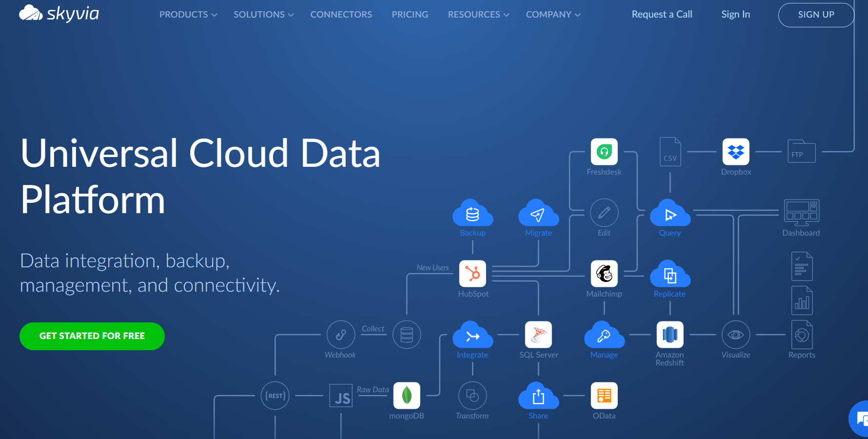Open the Connectors page

pos(341,15)
